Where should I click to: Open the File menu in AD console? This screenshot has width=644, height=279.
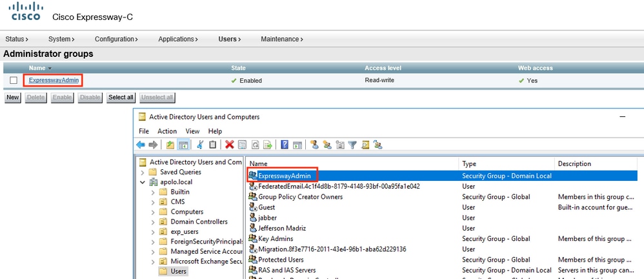click(x=144, y=131)
